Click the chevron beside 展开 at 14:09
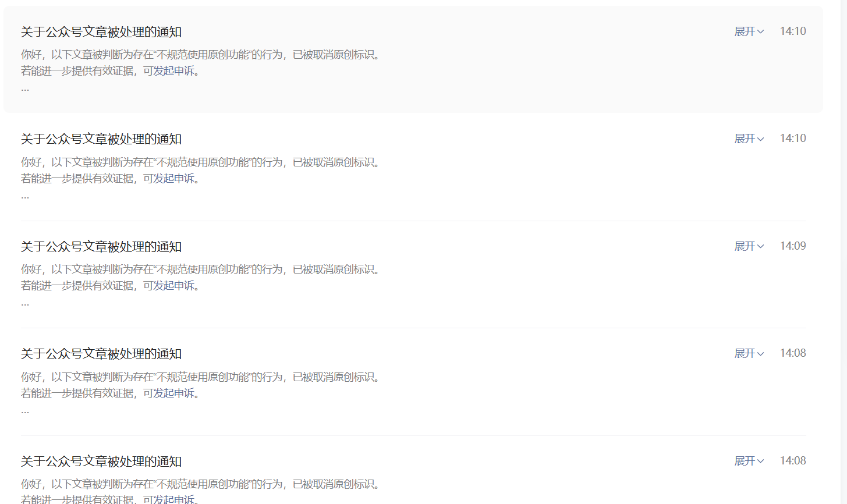This screenshot has height=504, width=847. (760, 247)
